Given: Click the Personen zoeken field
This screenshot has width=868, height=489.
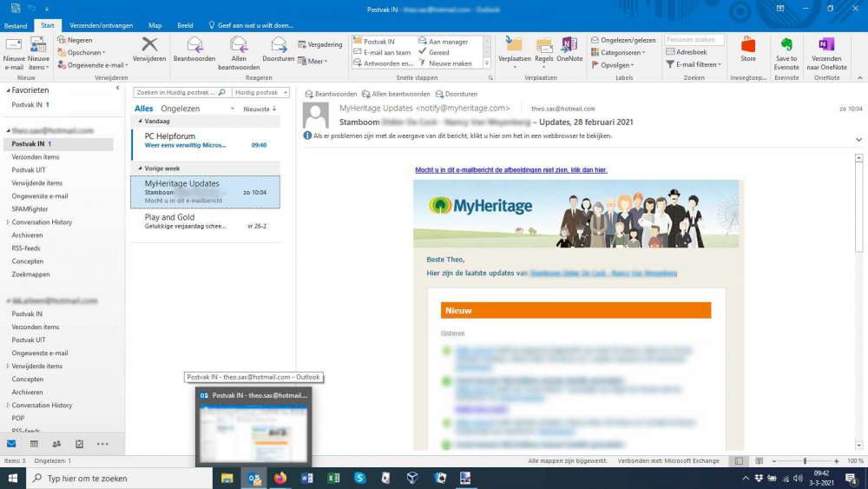Looking at the screenshot, I should 694,40.
